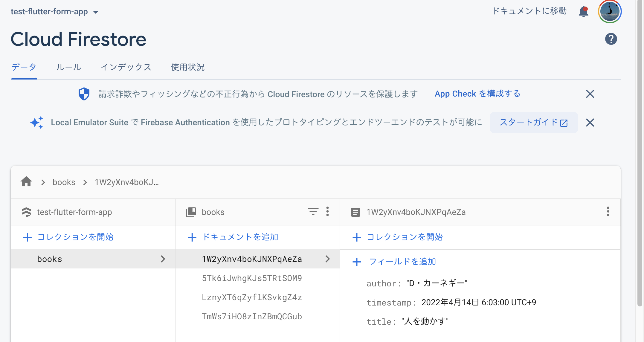Select the books collection row
This screenshot has width=644, height=342.
[93, 259]
